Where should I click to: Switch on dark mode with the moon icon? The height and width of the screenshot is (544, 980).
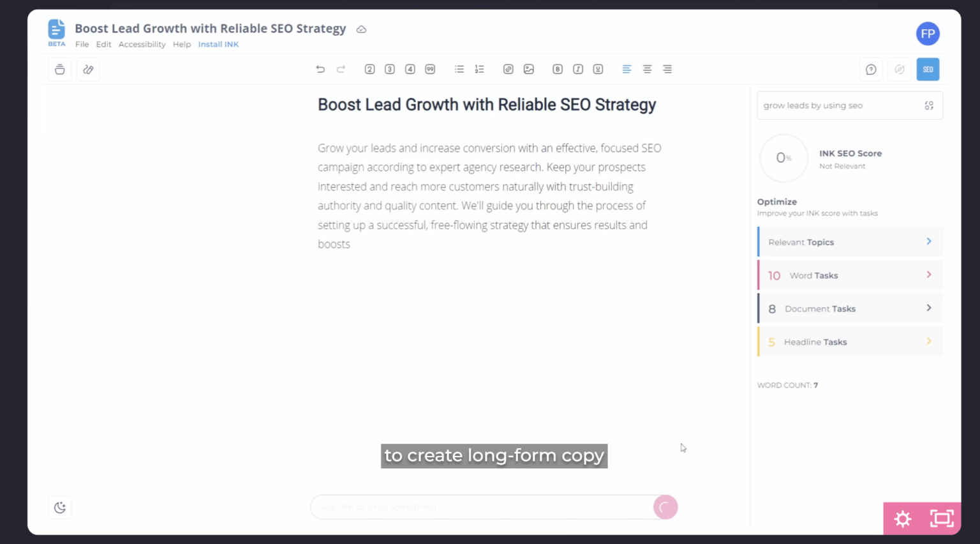click(59, 507)
